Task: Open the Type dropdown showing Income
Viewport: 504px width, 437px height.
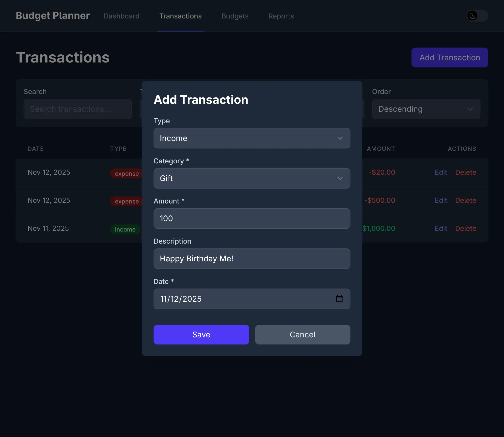Action: tap(252, 138)
